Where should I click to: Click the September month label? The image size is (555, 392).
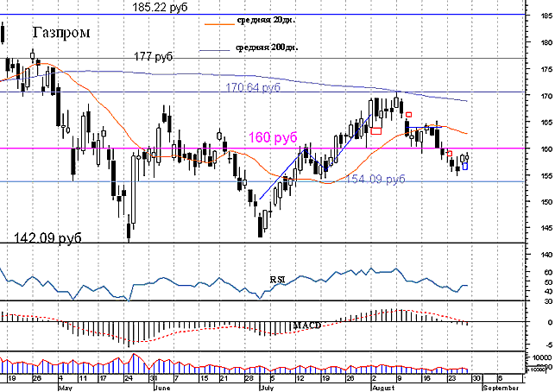501,388
